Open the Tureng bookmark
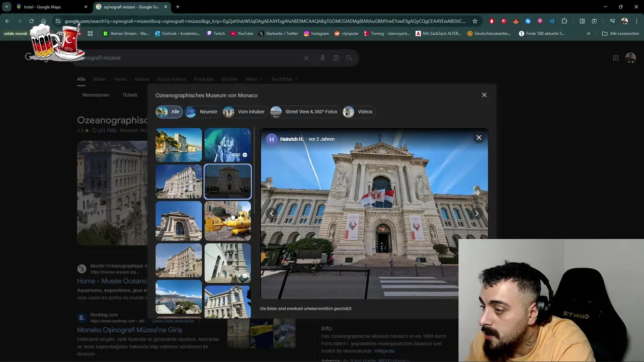The height and width of the screenshot is (362, 644). pos(386,34)
